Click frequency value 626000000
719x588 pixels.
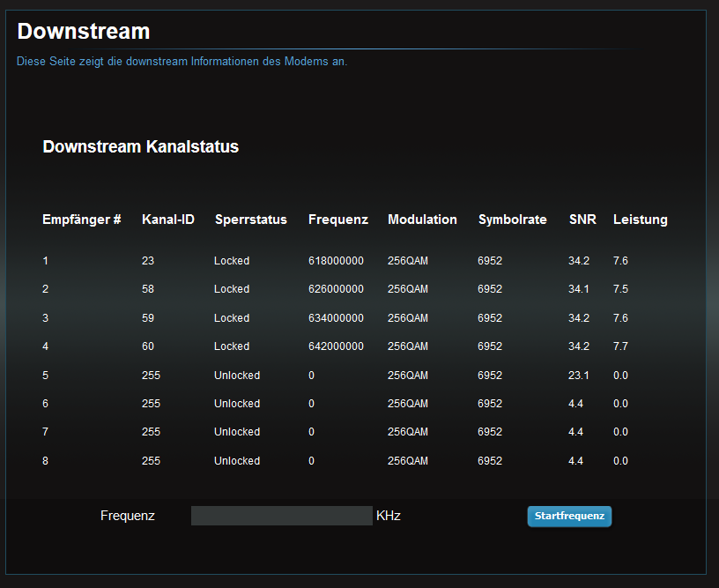[336, 289]
